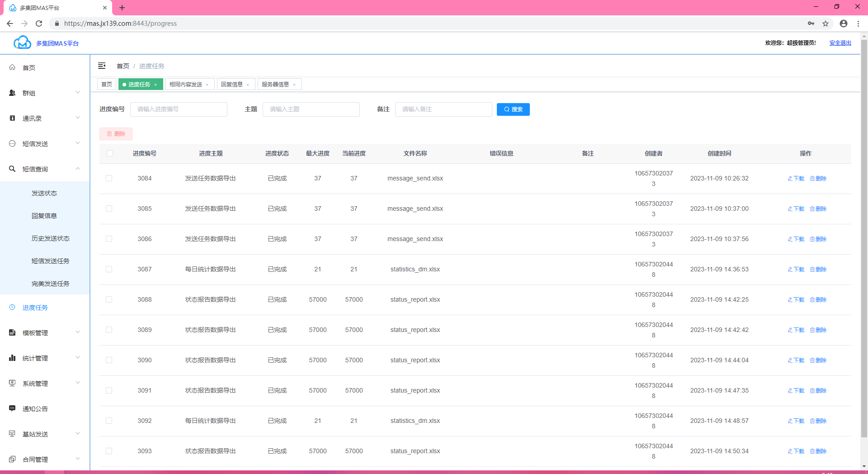Click the 合同管理 icon in the sidebar
The width and height of the screenshot is (868, 474).
(x=12, y=459)
